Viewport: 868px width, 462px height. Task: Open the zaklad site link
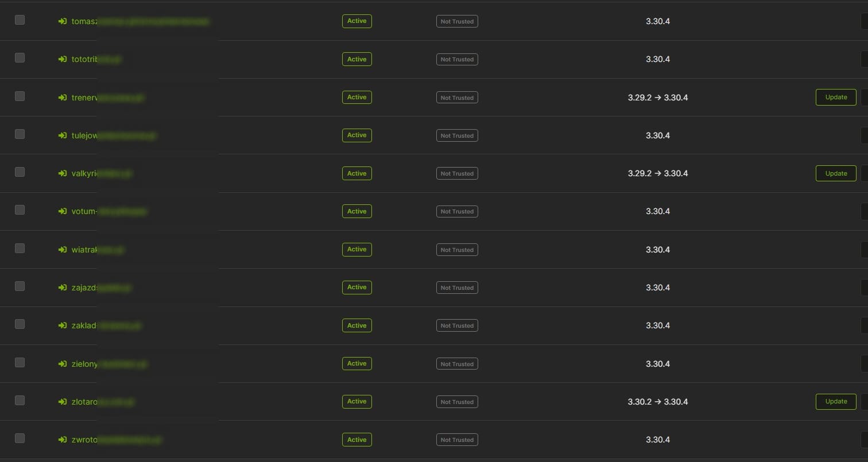[x=84, y=325]
